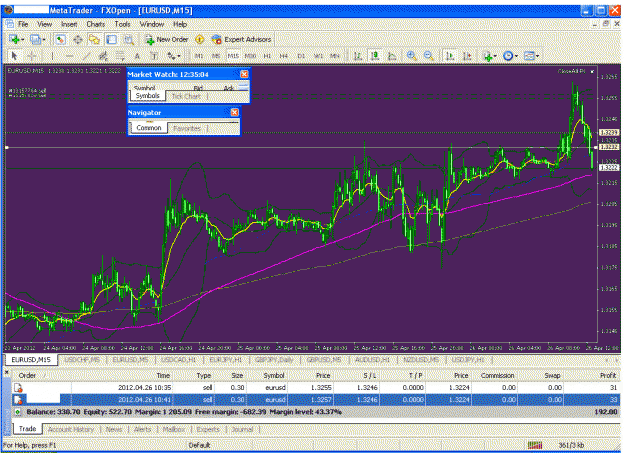Toggle the Terminal panel icon
625x453 pixels.
(x=112, y=39)
